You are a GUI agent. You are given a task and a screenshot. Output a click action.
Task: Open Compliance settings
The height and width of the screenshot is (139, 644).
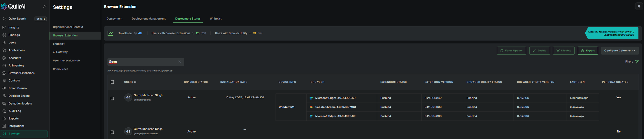[x=61, y=69]
